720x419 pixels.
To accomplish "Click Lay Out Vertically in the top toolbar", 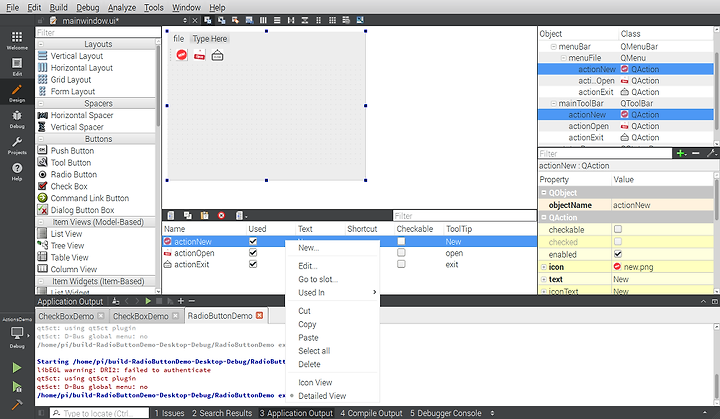I will (x=277, y=20).
